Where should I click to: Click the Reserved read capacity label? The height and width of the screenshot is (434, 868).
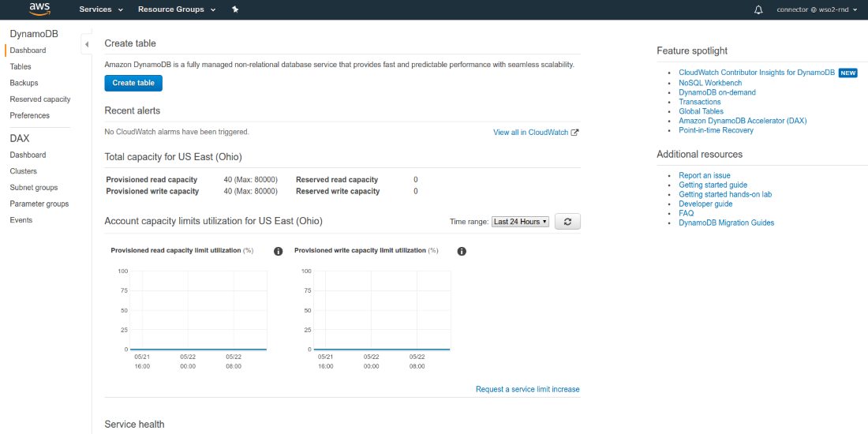point(337,180)
